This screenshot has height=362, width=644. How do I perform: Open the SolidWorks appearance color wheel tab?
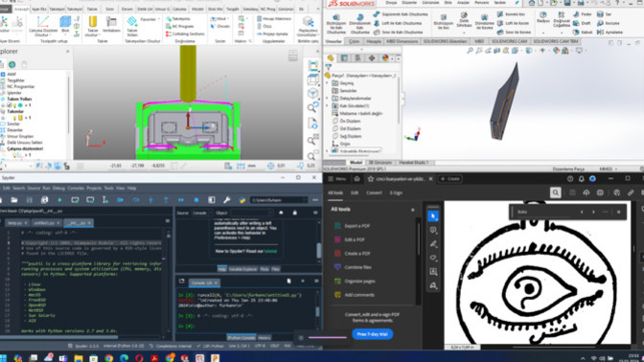(x=385, y=58)
